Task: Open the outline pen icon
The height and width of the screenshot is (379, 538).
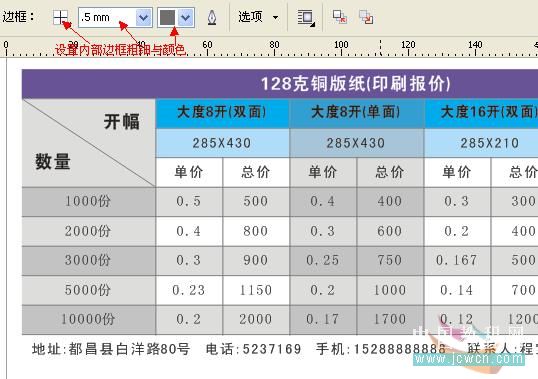Action: coord(212,17)
